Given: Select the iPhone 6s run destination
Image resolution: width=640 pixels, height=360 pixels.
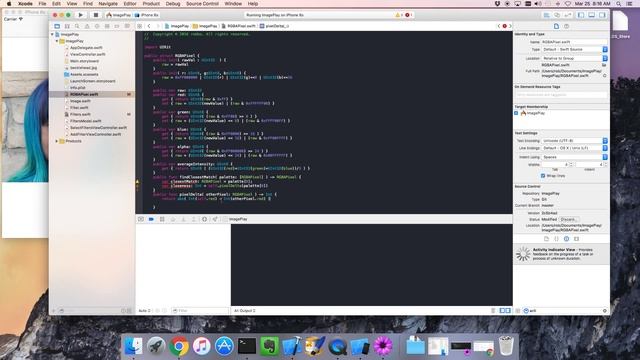Looking at the screenshot, I should click(147, 15).
